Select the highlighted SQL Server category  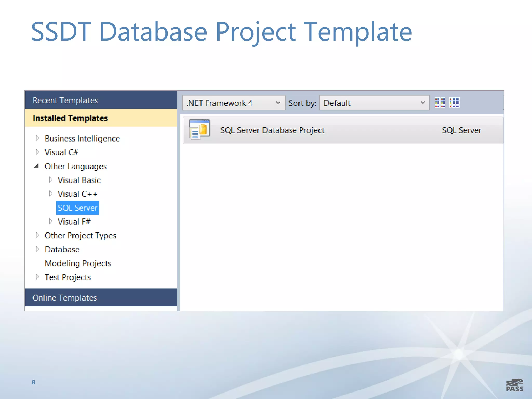[77, 208]
